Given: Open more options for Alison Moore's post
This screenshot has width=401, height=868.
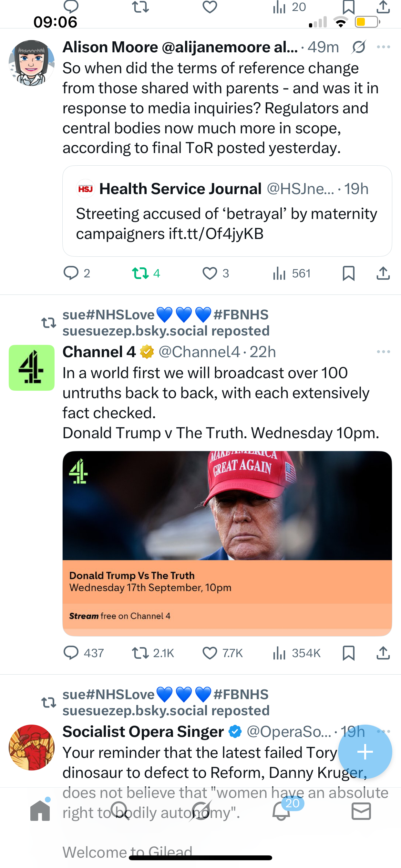Looking at the screenshot, I should pos(384,47).
